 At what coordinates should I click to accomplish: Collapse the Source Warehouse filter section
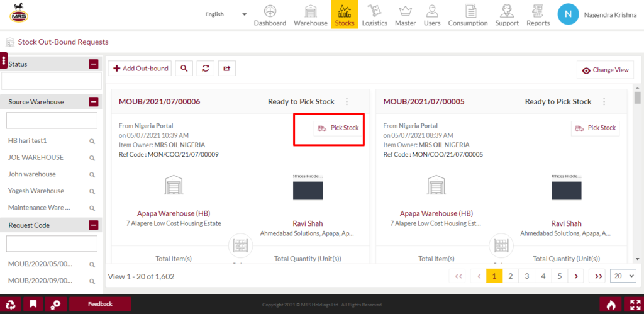(94, 102)
